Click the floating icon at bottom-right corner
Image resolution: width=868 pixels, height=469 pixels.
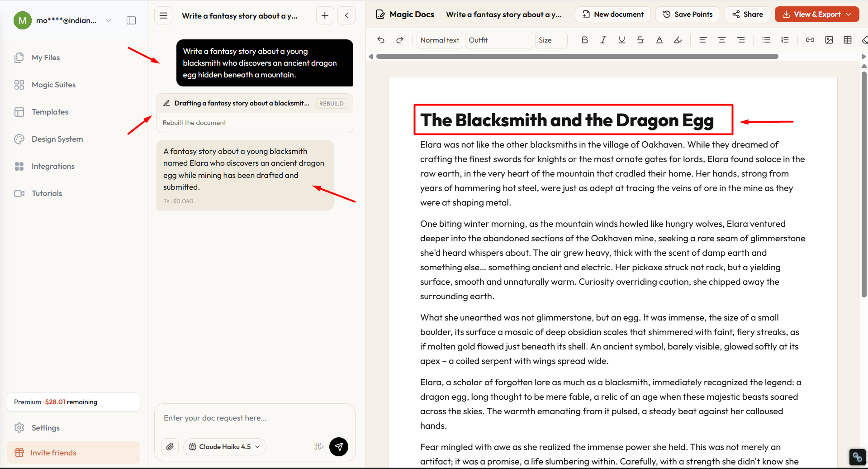tap(857, 457)
